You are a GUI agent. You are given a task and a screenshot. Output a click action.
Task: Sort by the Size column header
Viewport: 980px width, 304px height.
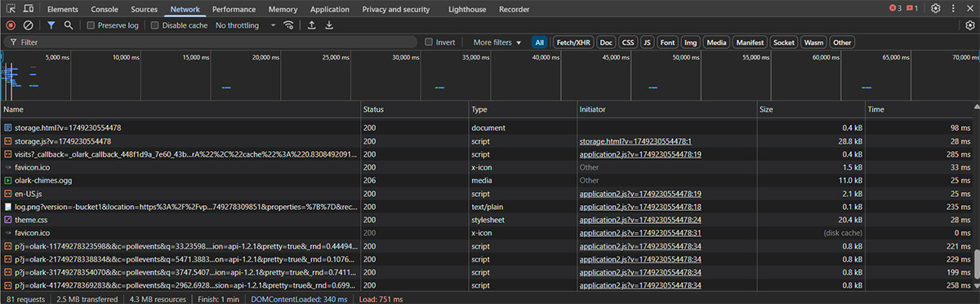click(x=811, y=109)
